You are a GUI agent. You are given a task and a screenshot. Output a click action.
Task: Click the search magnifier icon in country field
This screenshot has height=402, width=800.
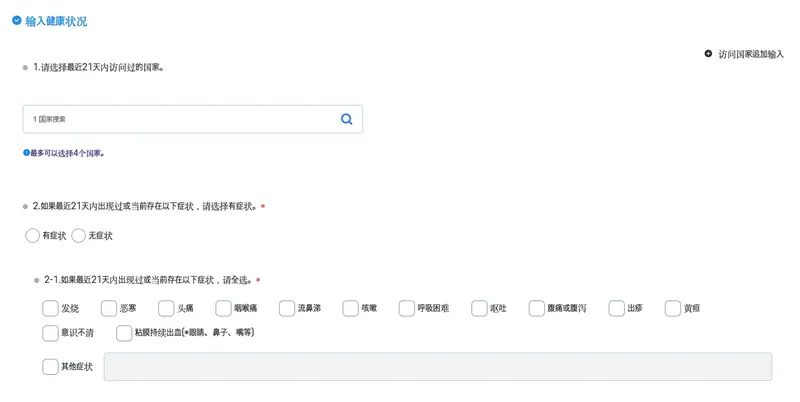point(346,119)
